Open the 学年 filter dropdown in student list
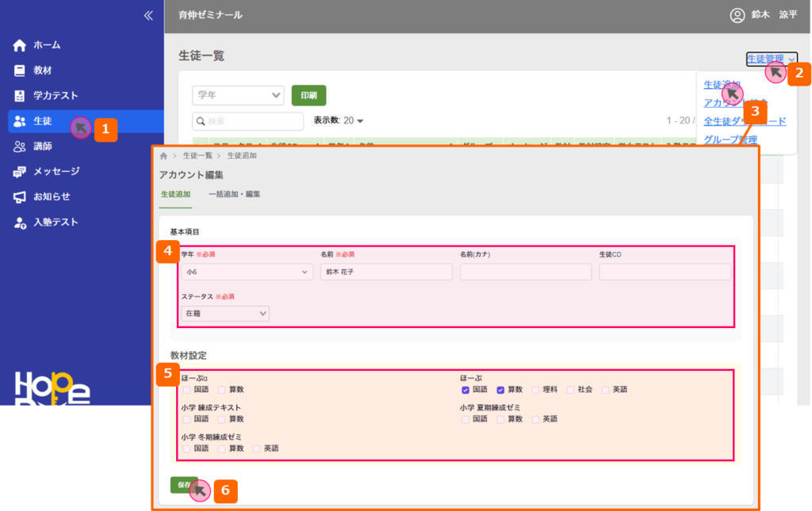812x511 pixels. [x=238, y=95]
